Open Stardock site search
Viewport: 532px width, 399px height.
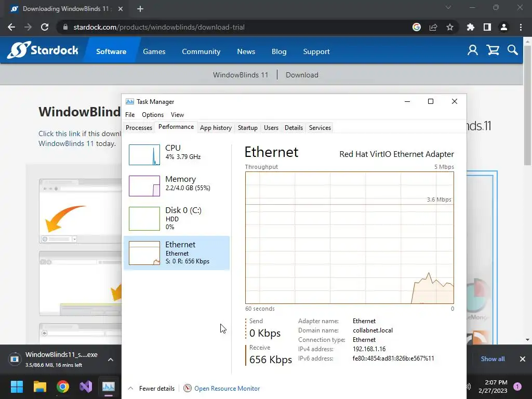coord(513,50)
